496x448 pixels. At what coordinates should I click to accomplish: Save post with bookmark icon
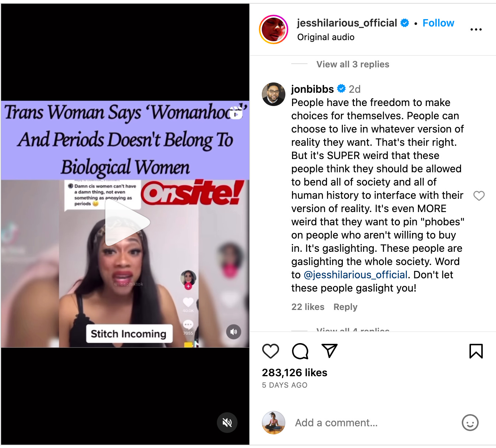click(x=476, y=351)
